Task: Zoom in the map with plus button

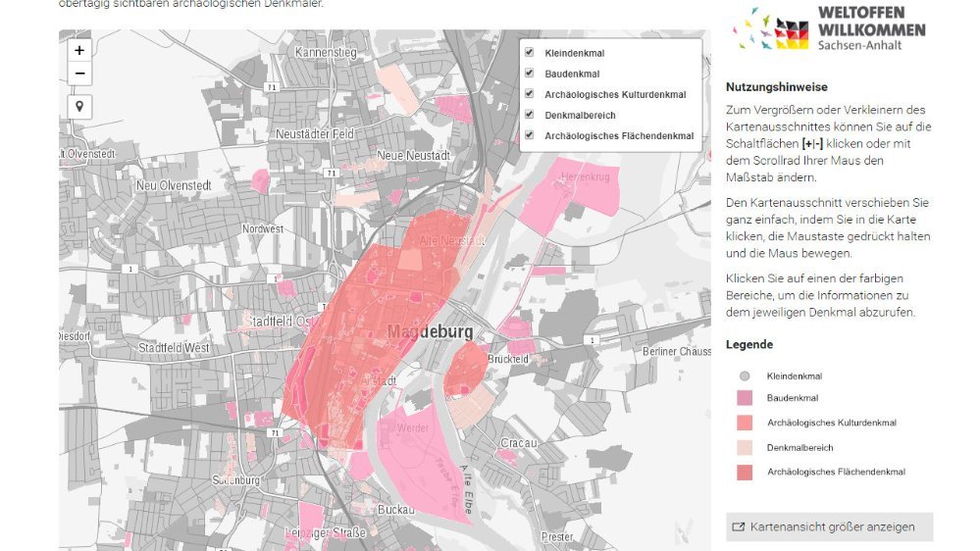Action: (x=79, y=51)
